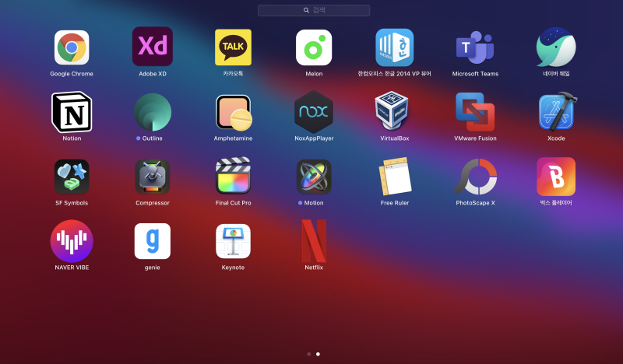Launch the Adobe XD app

coord(153,47)
